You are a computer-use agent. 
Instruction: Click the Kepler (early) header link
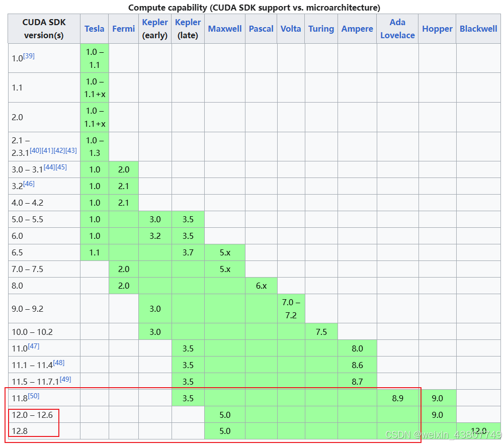click(x=155, y=22)
